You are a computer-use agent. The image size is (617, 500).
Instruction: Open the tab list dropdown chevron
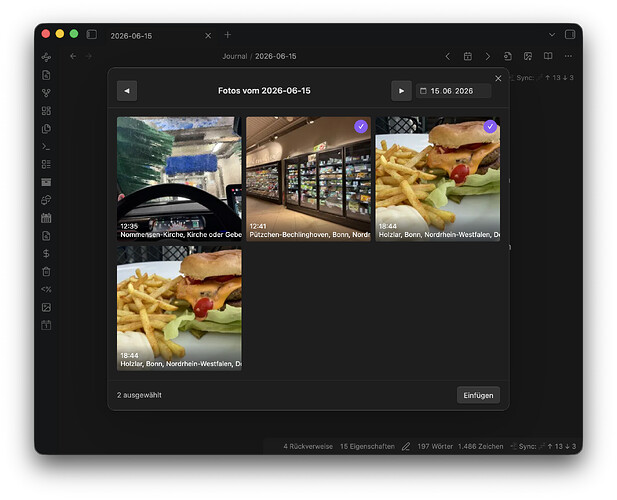(x=552, y=35)
